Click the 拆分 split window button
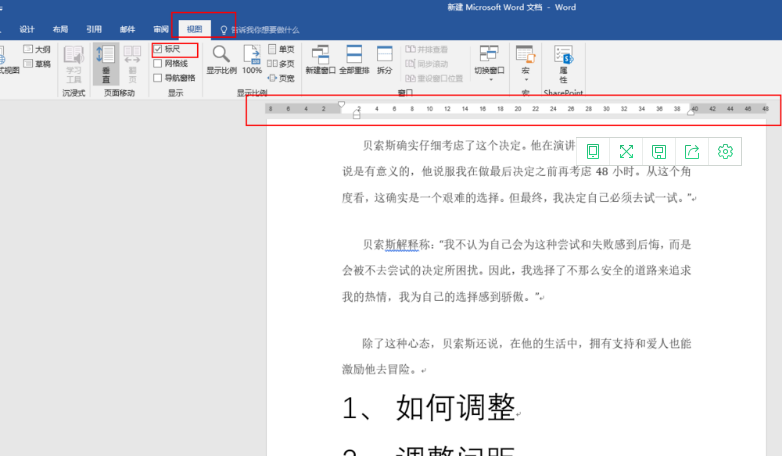The image size is (782, 456). [385, 60]
